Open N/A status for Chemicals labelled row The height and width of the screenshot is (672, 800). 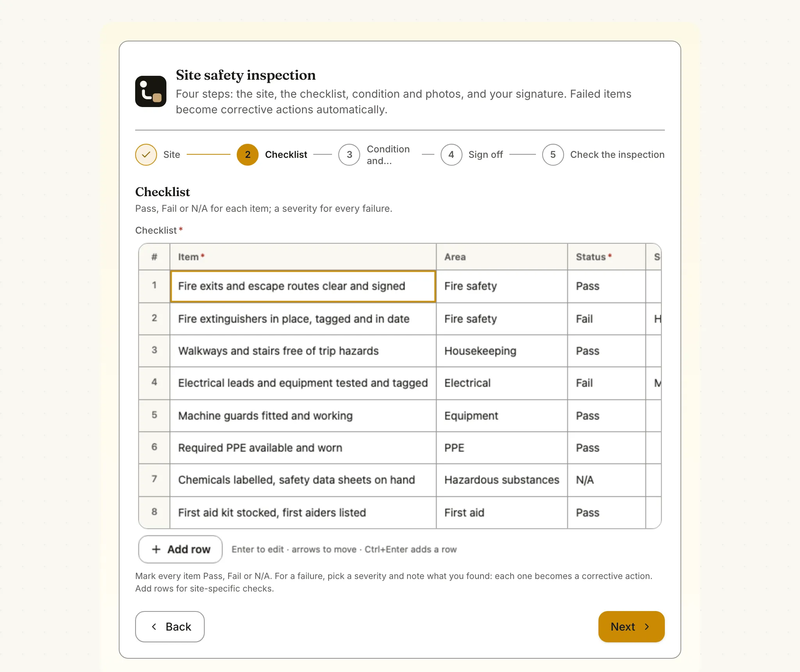click(607, 480)
